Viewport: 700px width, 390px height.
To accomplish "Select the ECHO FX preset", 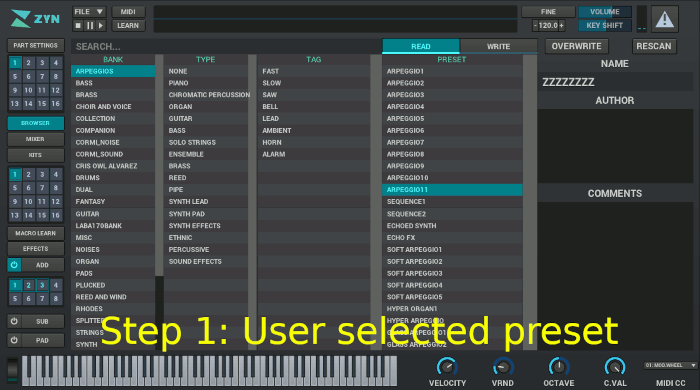I will tap(452, 237).
